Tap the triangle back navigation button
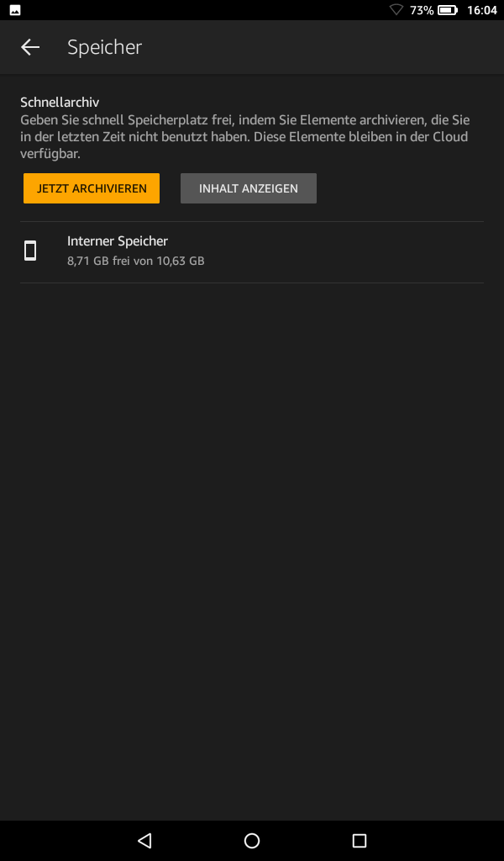This screenshot has width=504, height=861. (x=144, y=840)
